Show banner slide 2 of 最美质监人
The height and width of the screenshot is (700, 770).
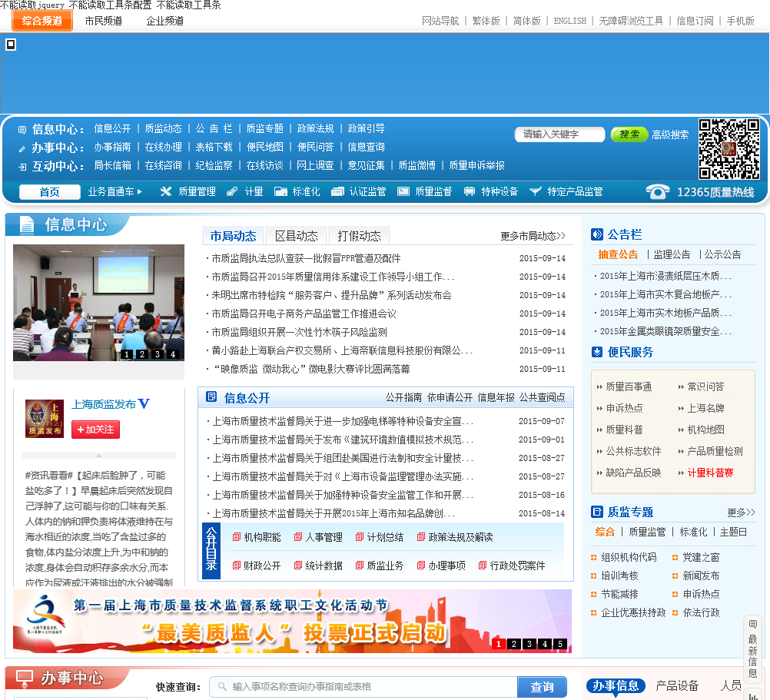(x=513, y=644)
